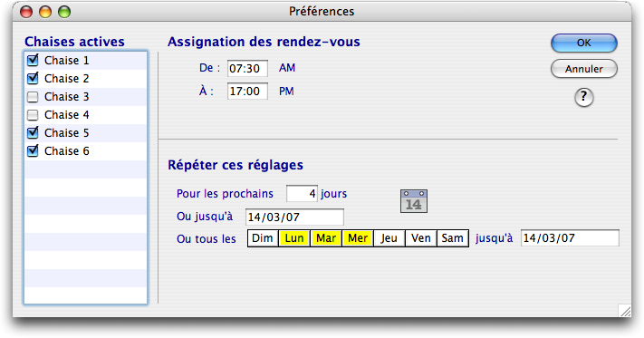Uncheck the Chaise 6 checkbox
Image resolution: width=644 pixels, height=338 pixels.
33,150
